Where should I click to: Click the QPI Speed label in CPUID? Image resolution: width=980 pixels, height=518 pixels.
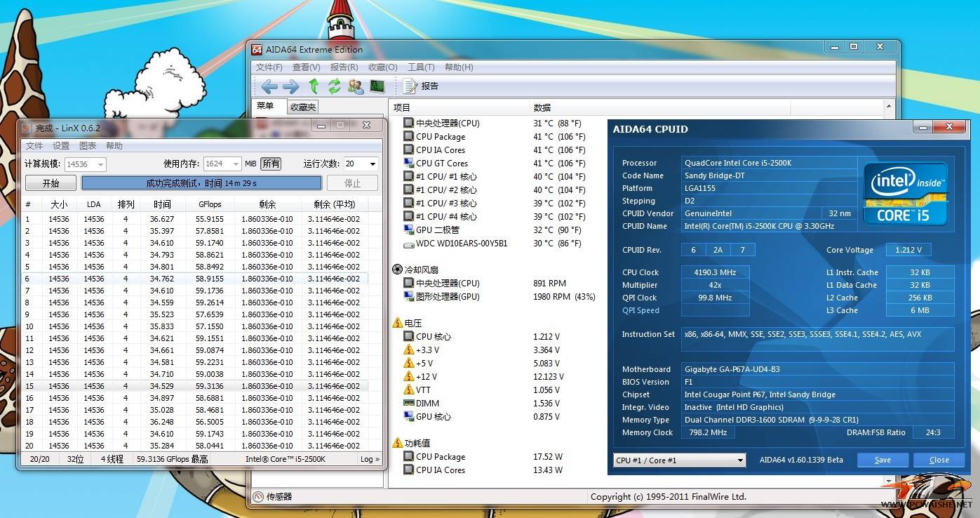(x=640, y=310)
